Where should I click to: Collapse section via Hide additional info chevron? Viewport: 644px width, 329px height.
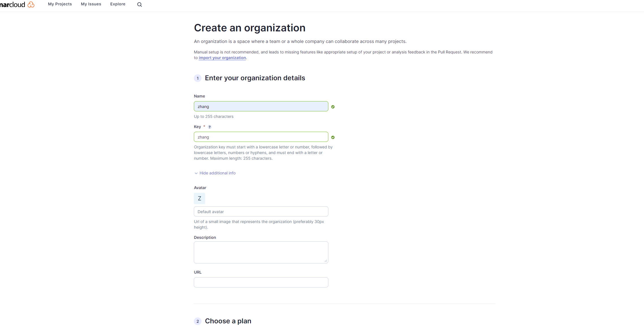(196, 173)
